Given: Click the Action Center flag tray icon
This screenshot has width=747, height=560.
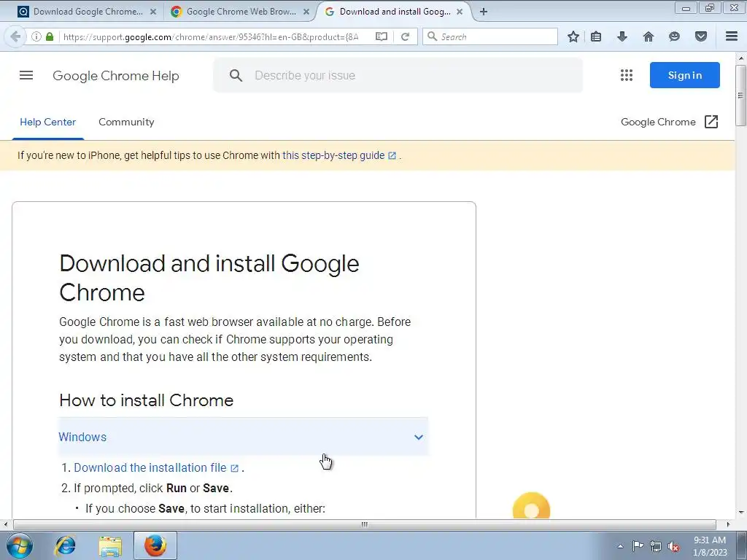Looking at the screenshot, I should pyautogui.click(x=638, y=546).
